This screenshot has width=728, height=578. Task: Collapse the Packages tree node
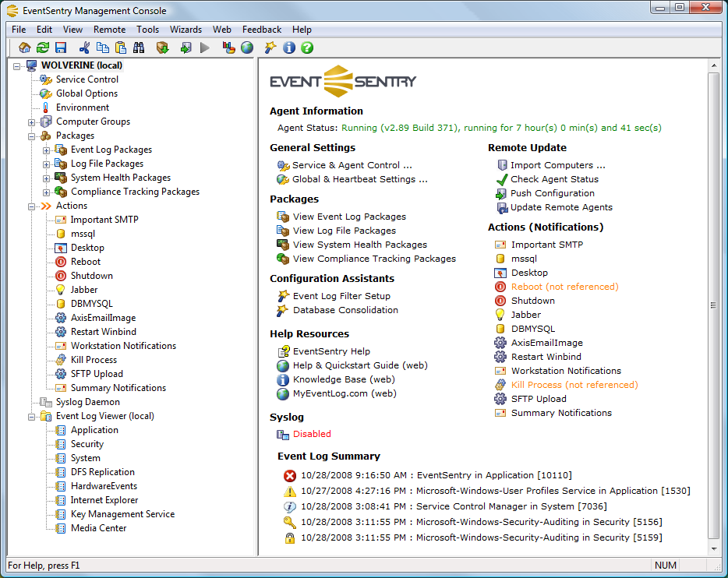tap(32, 136)
